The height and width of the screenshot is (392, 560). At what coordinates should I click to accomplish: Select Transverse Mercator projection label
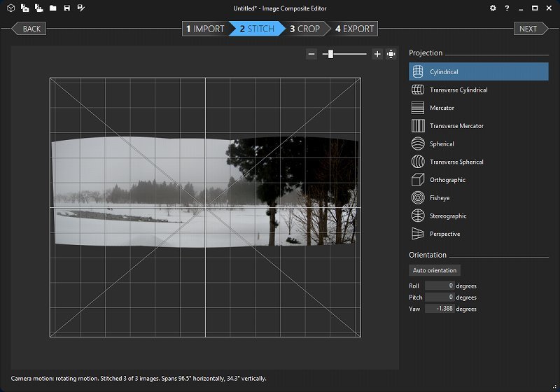point(456,126)
